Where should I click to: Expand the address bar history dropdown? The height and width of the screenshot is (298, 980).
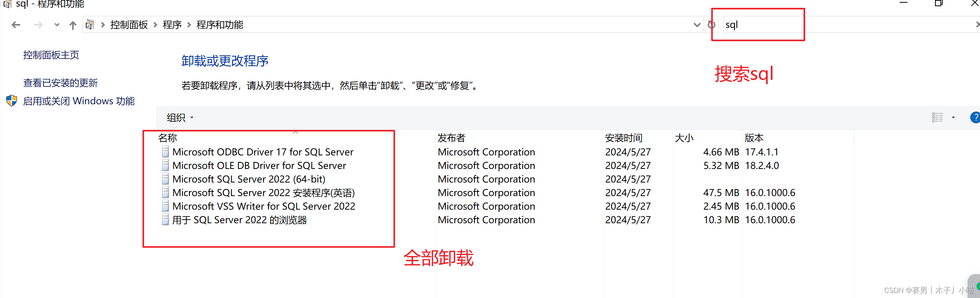point(697,25)
